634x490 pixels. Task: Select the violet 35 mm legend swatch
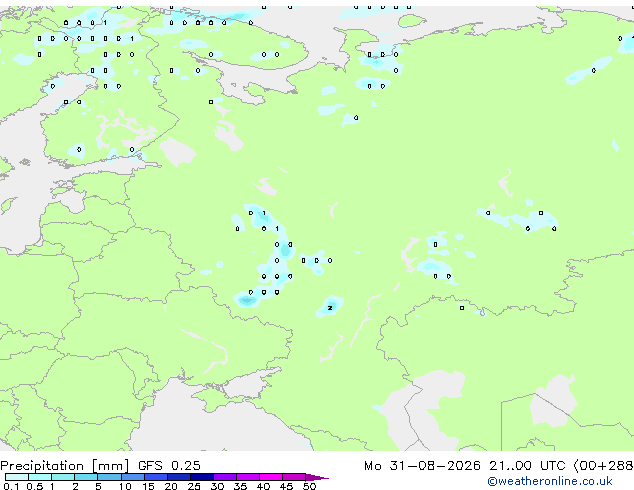pyautogui.click(x=248, y=477)
